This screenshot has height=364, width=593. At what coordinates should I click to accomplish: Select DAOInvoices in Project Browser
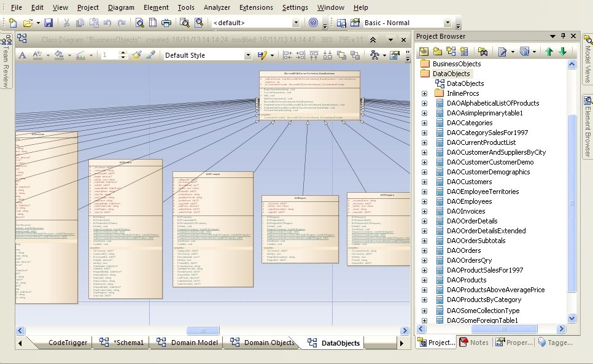coord(465,211)
